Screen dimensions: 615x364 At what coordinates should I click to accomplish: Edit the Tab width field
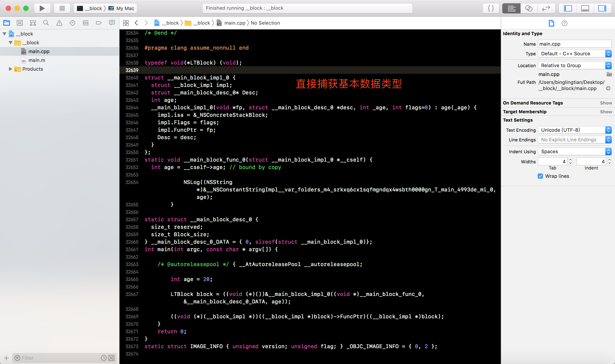click(x=552, y=161)
